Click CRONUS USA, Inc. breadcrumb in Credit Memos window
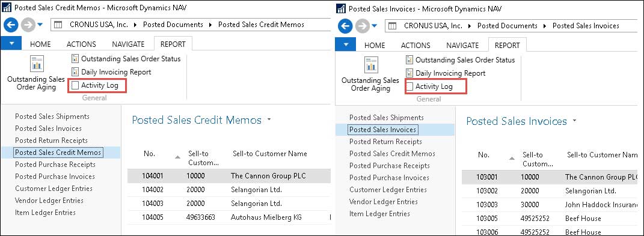Image resolution: width=644 pixels, height=236 pixels. tap(99, 25)
